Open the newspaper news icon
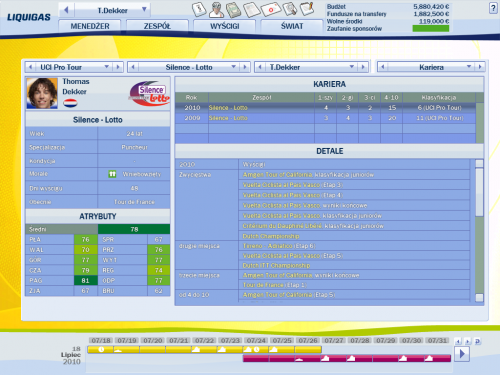 click(251, 9)
